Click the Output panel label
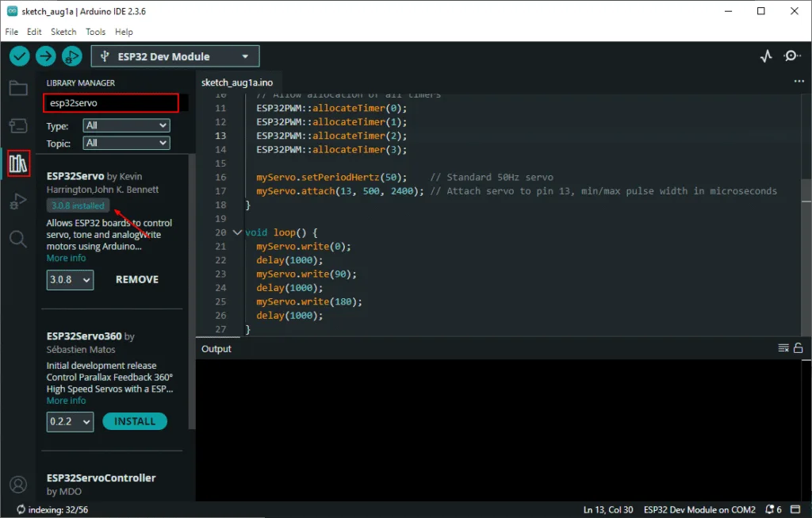Image resolution: width=812 pixels, height=518 pixels. tap(216, 348)
